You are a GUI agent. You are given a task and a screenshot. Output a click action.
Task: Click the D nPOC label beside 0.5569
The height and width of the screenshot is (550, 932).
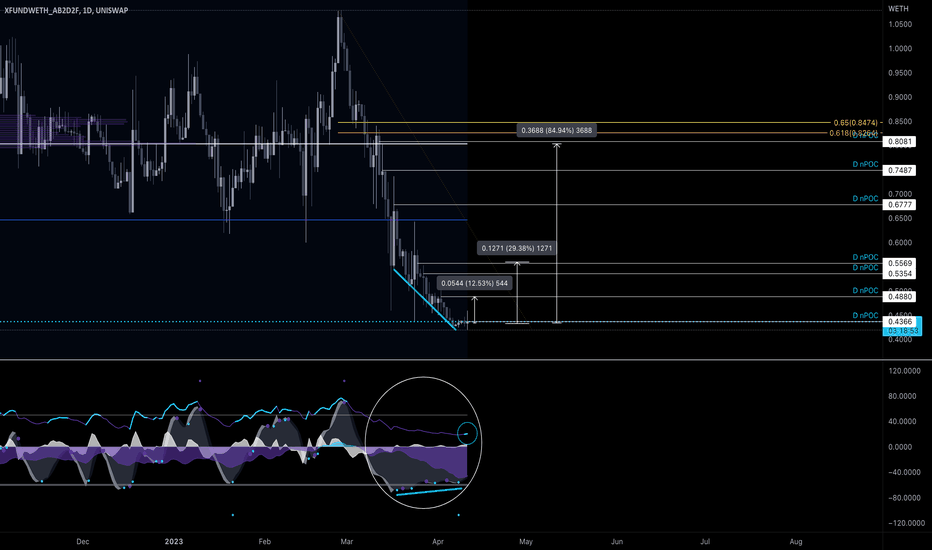865,257
